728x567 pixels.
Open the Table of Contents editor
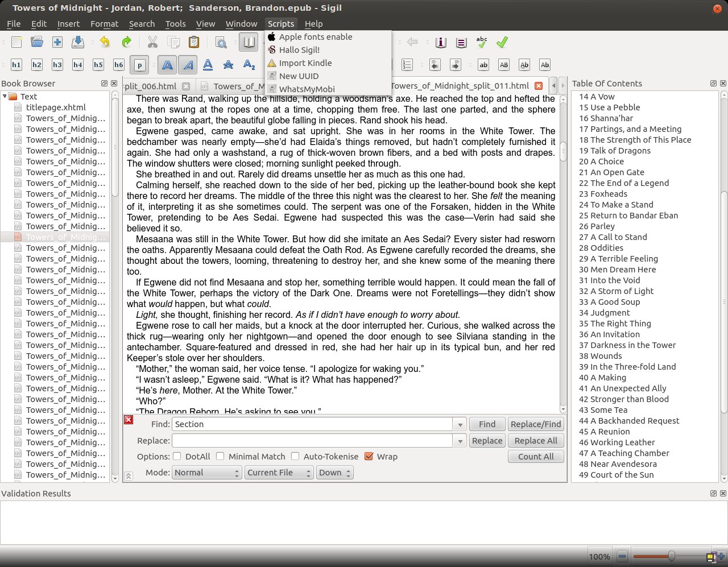[461, 42]
